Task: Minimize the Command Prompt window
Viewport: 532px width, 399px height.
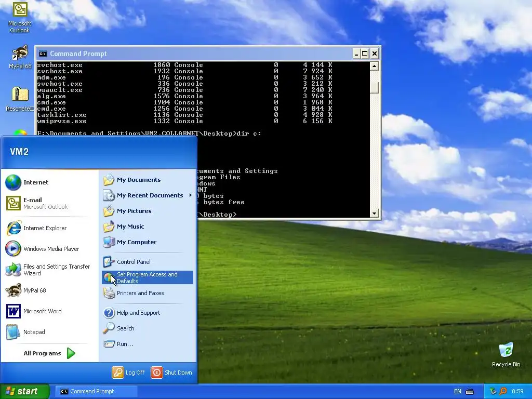Action: pyautogui.click(x=356, y=54)
